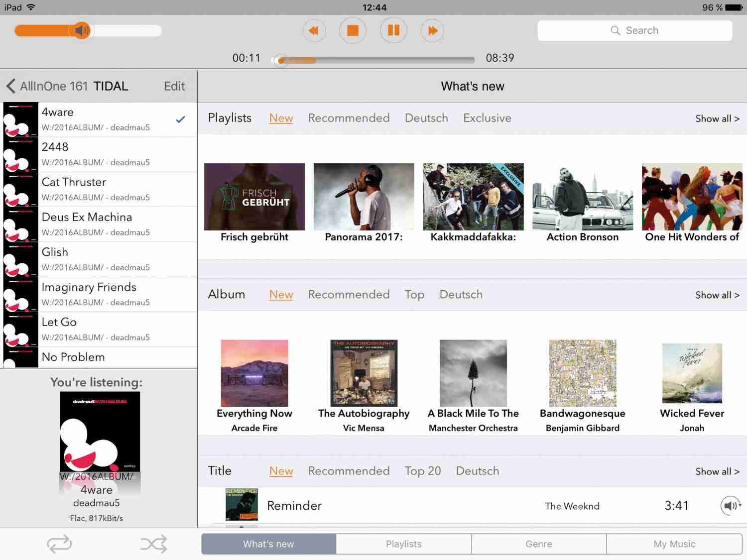
Task: Click the iPad battery indicator
Action: tap(734, 7)
